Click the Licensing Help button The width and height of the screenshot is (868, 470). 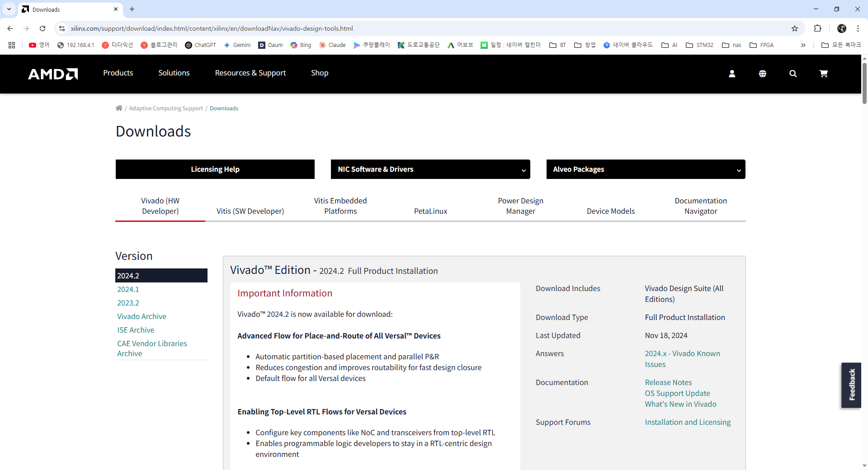(215, 169)
